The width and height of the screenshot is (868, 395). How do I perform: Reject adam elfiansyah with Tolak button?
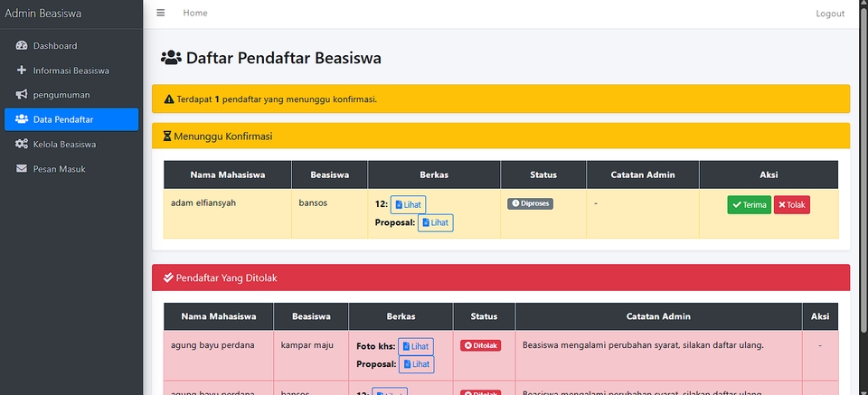(791, 205)
